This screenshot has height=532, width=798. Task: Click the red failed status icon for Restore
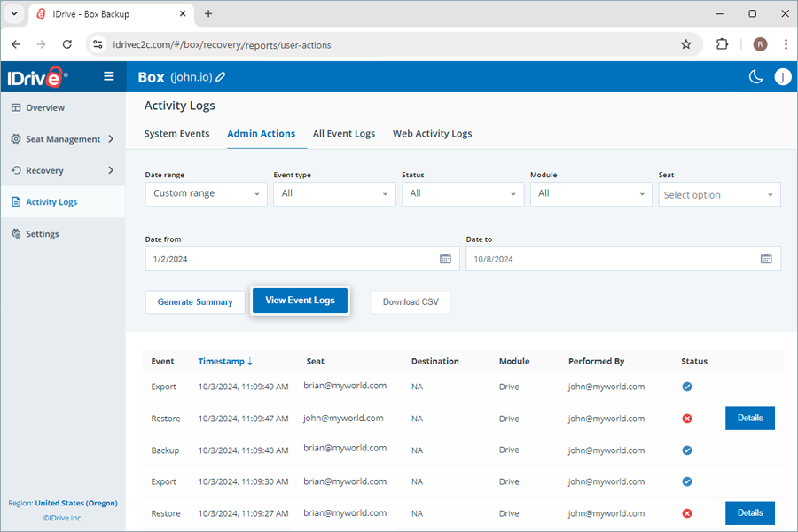click(686, 418)
